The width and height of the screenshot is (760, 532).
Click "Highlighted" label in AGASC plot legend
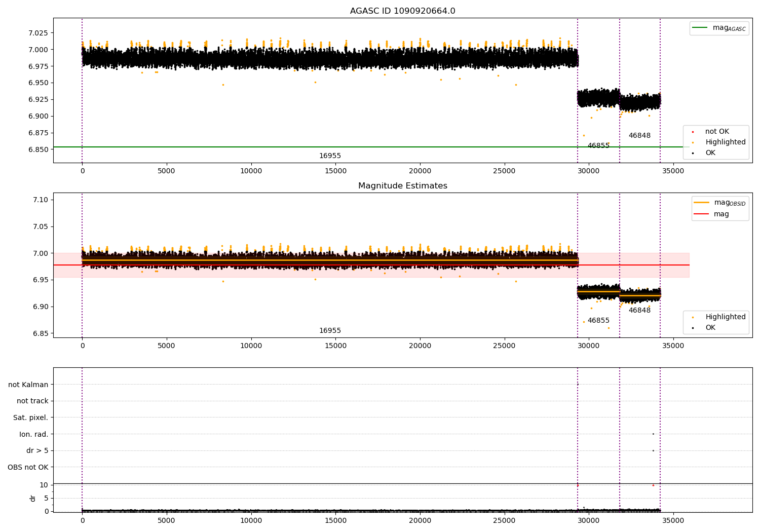click(726, 142)
